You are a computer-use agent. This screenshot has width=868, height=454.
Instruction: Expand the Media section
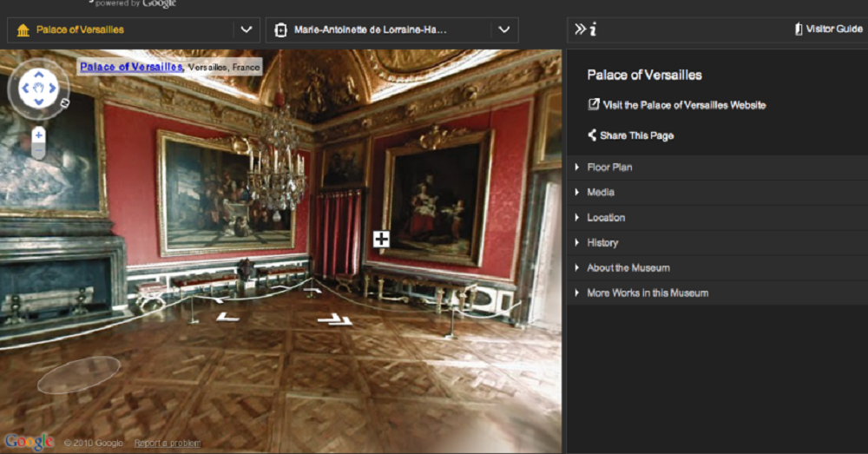(600, 193)
